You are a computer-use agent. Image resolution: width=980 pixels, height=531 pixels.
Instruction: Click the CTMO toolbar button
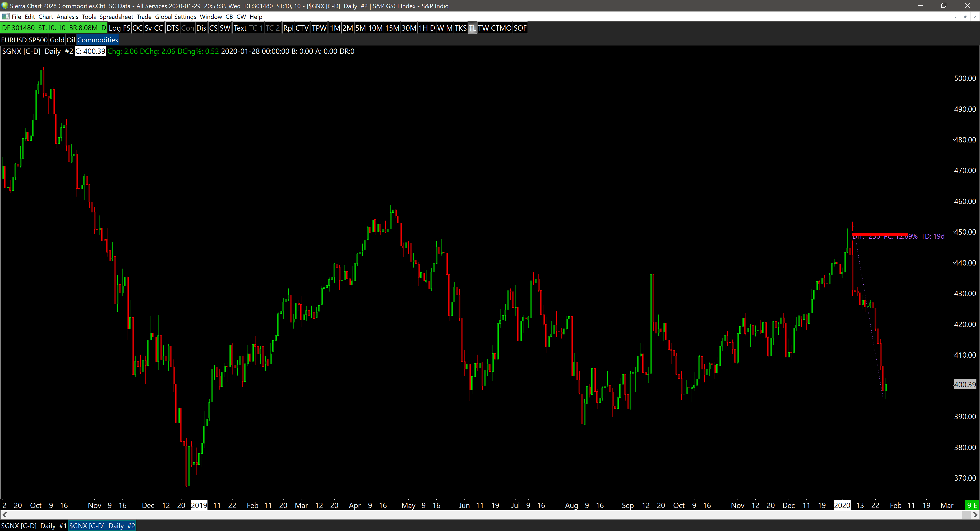coord(501,28)
